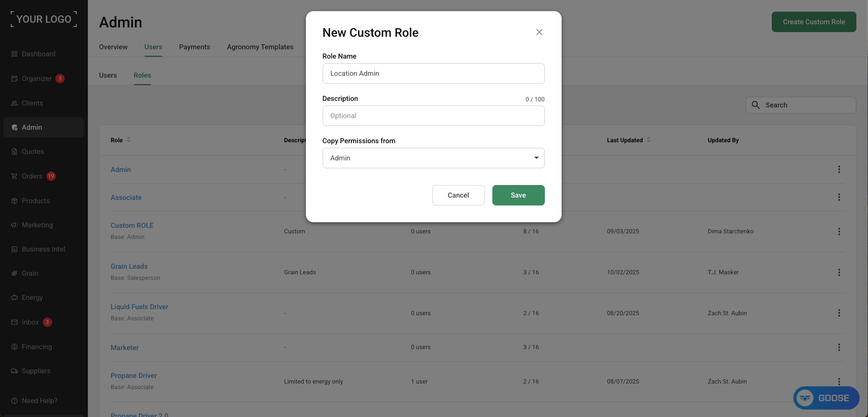
Task: Open the Grain sidebar icon
Action: point(14,273)
